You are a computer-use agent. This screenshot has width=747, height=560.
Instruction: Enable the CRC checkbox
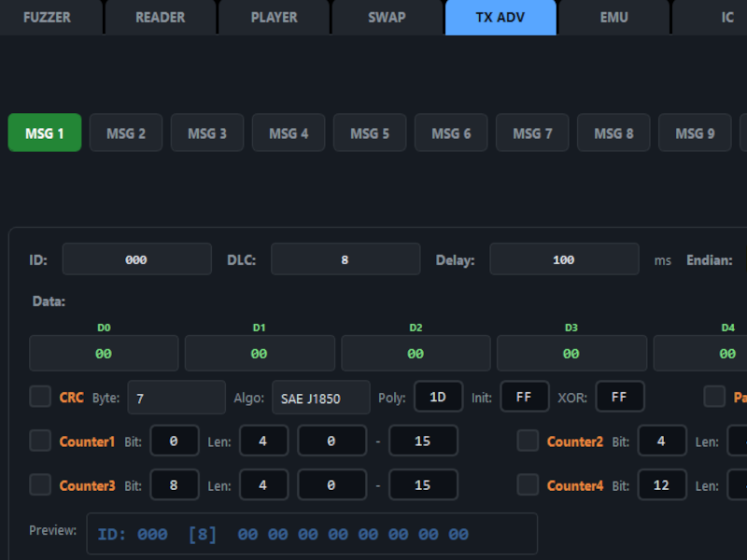click(x=40, y=397)
